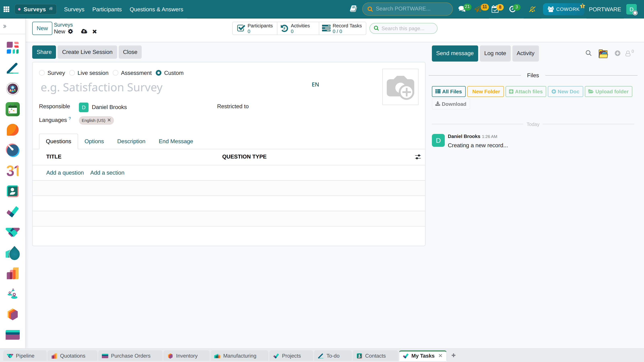
Task: Upload survey image via camera placeholder
Action: (400, 87)
